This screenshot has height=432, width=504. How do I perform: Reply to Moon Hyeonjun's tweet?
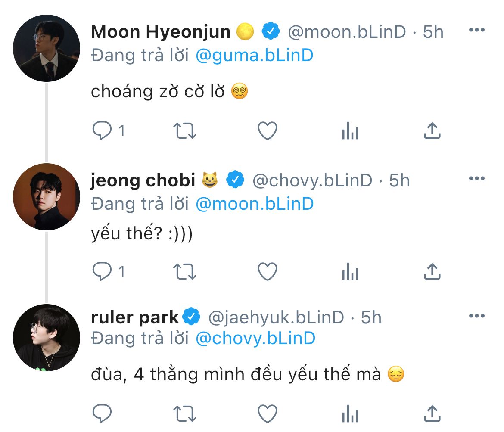coord(103,131)
